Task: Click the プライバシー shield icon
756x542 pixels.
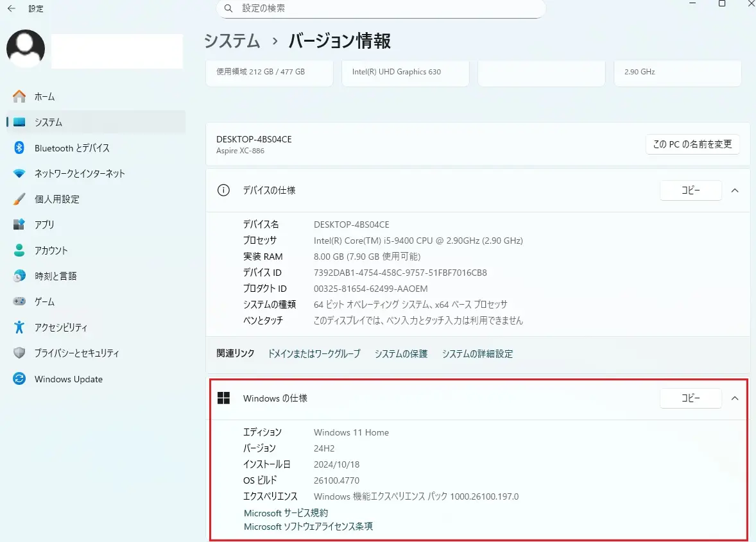Action: coord(19,353)
